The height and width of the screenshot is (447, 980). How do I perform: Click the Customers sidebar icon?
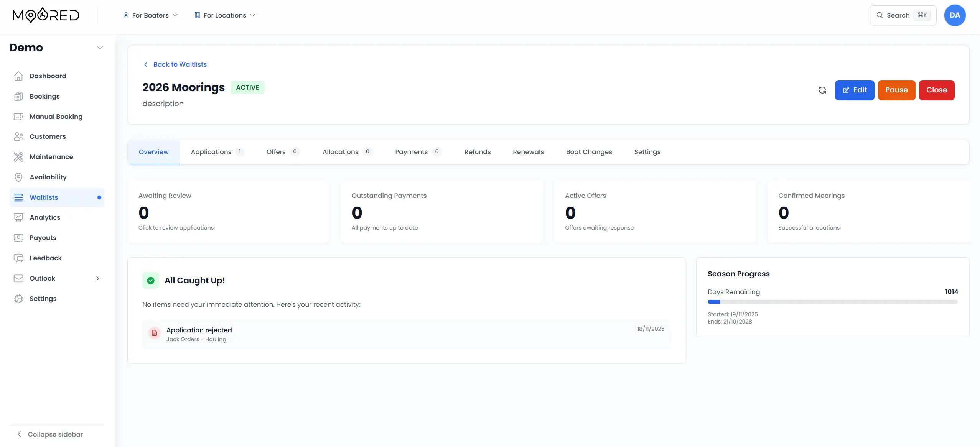pyautogui.click(x=19, y=136)
